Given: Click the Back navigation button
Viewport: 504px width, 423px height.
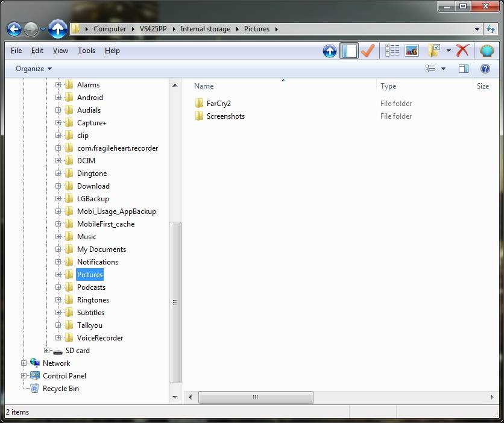Looking at the screenshot, I should tap(14, 29).
